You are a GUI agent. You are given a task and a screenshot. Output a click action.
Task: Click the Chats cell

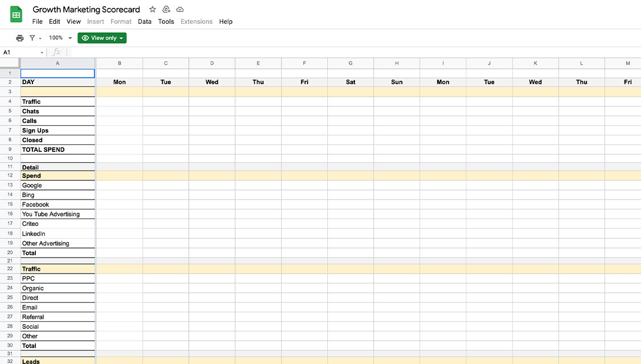[57, 111]
